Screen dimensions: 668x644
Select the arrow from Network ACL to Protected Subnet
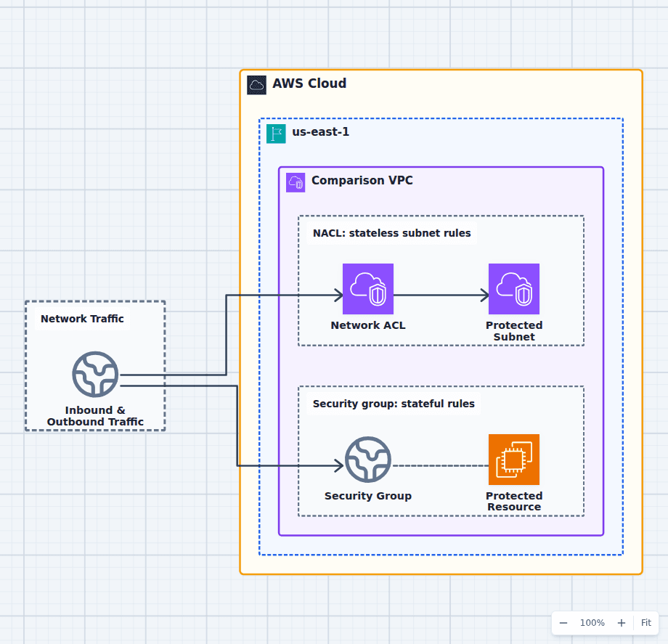pyautogui.click(x=441, y=295)
